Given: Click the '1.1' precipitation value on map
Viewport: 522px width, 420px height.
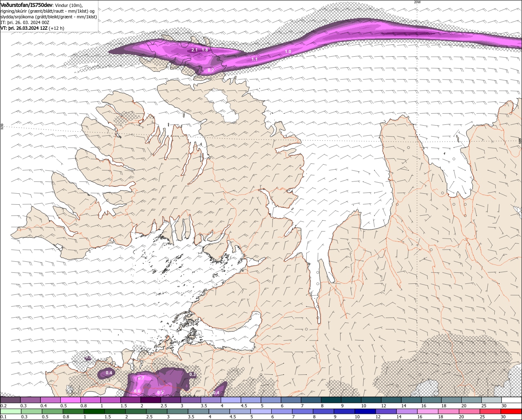Looking at the screenshot, I should click(x=254, y=60).
